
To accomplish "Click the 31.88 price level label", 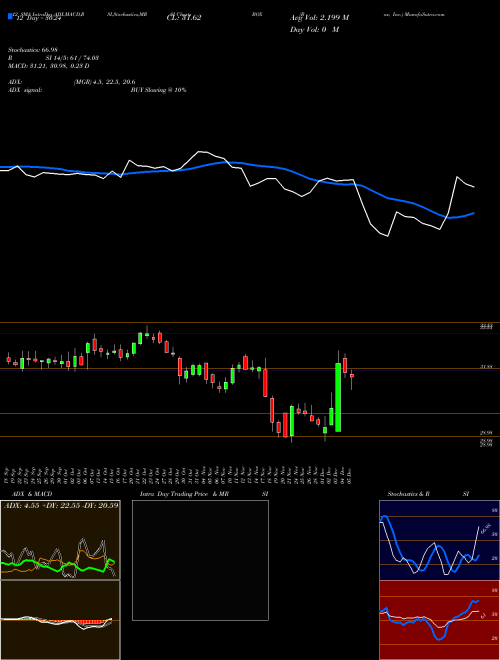I will [x=487, y=367].
